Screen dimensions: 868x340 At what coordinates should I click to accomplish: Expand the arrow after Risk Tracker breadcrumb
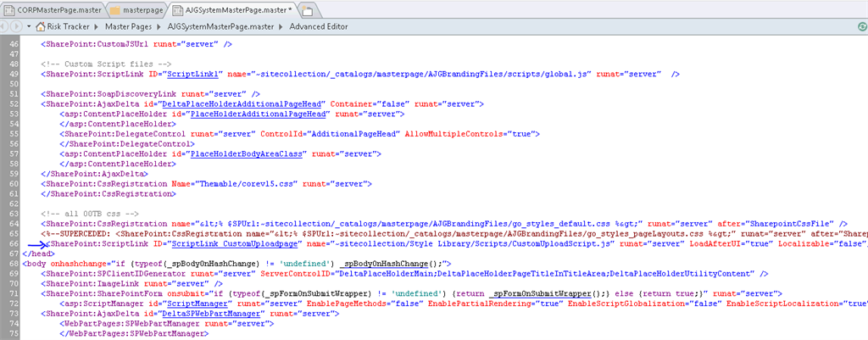95,26
